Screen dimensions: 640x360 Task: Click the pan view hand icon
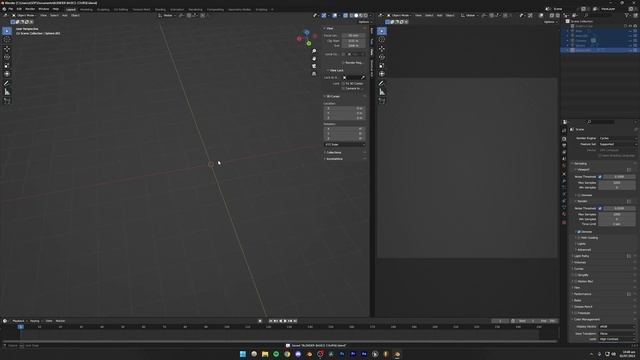tap(314, 59)
